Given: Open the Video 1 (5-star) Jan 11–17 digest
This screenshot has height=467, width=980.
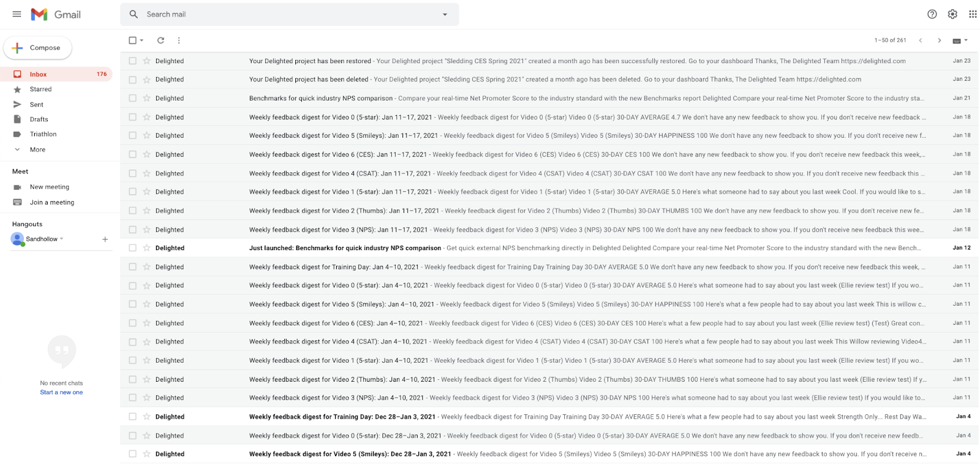Looking at the screenshot, I should coord(549,192).
